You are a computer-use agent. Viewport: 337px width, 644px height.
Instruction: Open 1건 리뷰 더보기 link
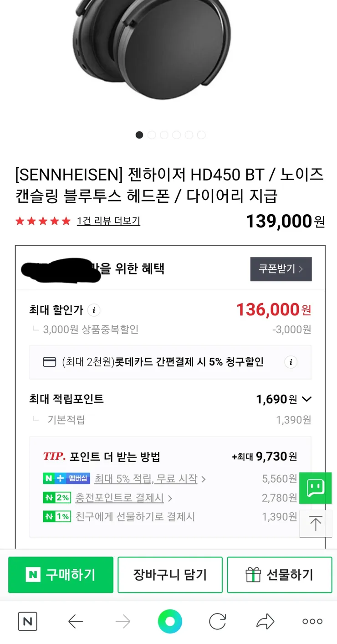pyautogui.click(x=108, y=221)
